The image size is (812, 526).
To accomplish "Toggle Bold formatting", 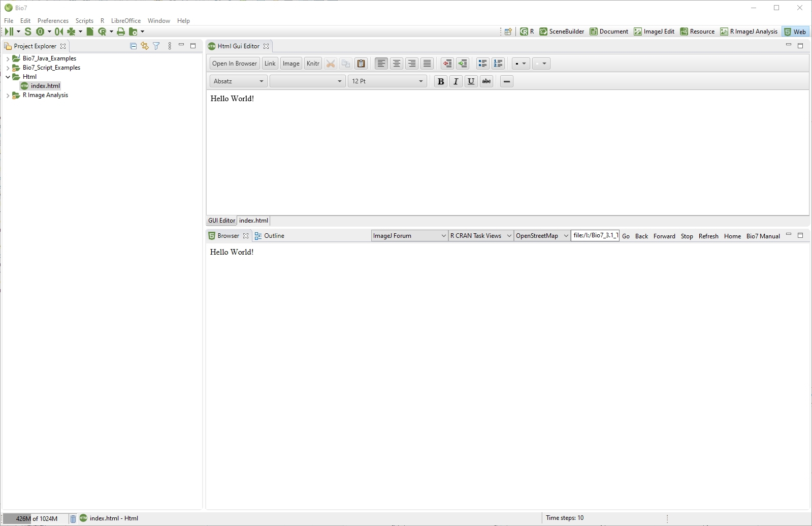I will tap(441, 81).
